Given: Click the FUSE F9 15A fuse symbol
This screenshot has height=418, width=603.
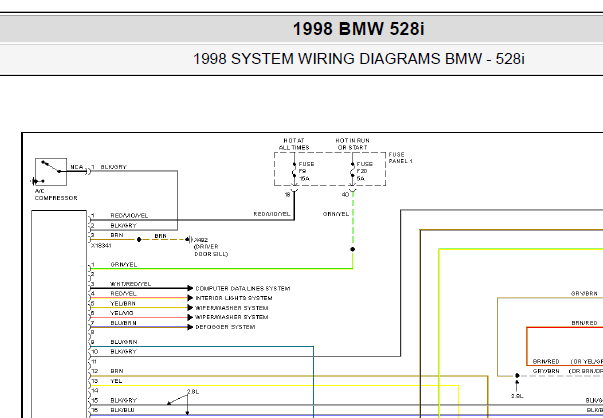Looking at the screenshot, I should [294, 170].
